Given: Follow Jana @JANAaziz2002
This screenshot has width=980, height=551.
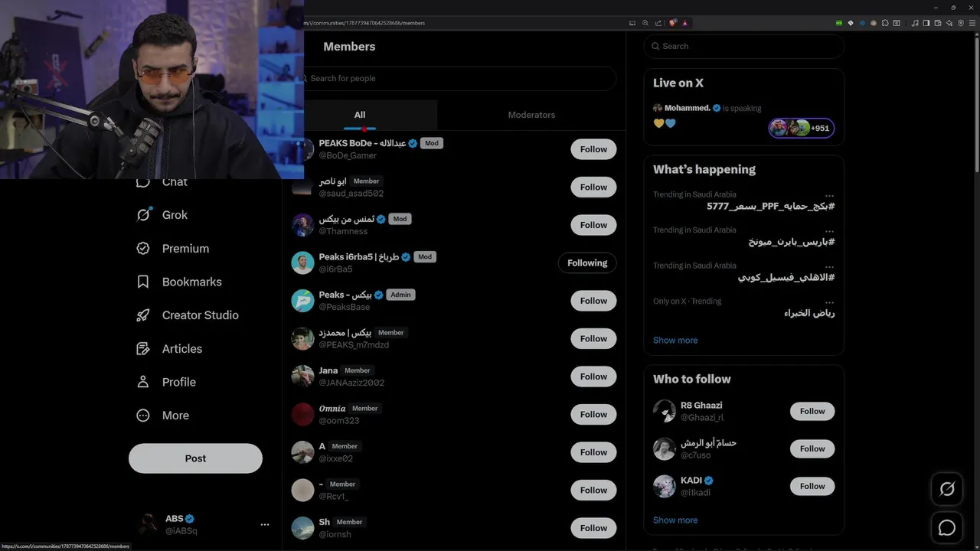Looking at the screenshot, I should pyautogui.click(x=593, y=377).
